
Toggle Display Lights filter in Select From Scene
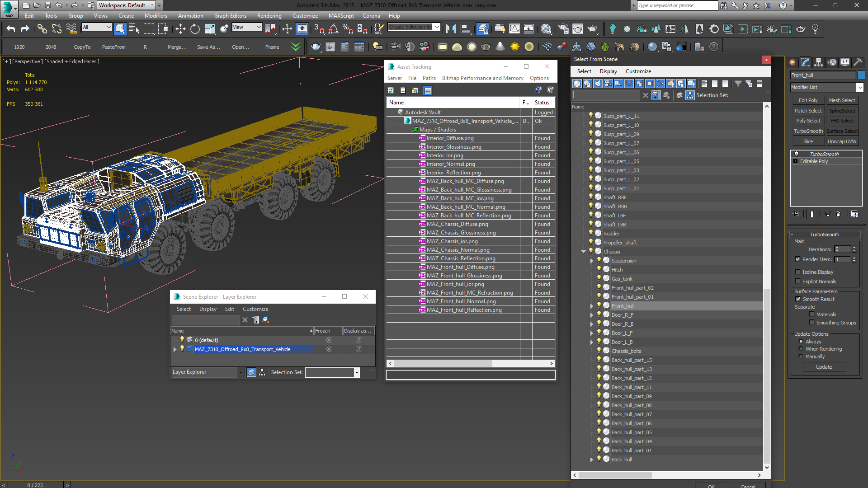point(598,84)
